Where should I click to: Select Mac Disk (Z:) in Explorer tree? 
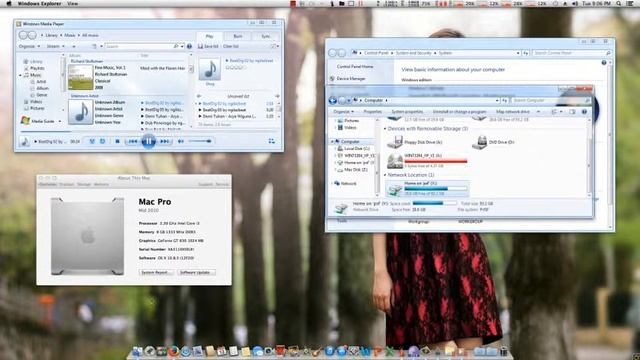(352, 169)
